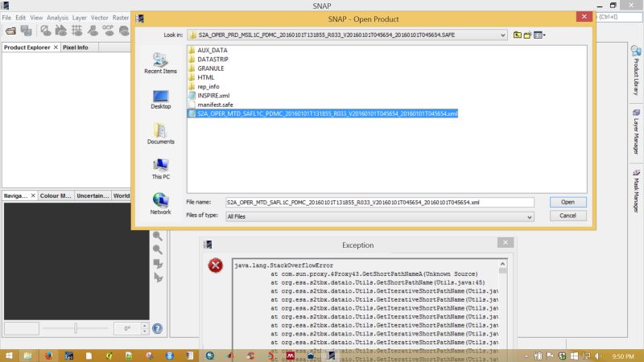
Task: Click the SNAP search box
Action: 618,17
